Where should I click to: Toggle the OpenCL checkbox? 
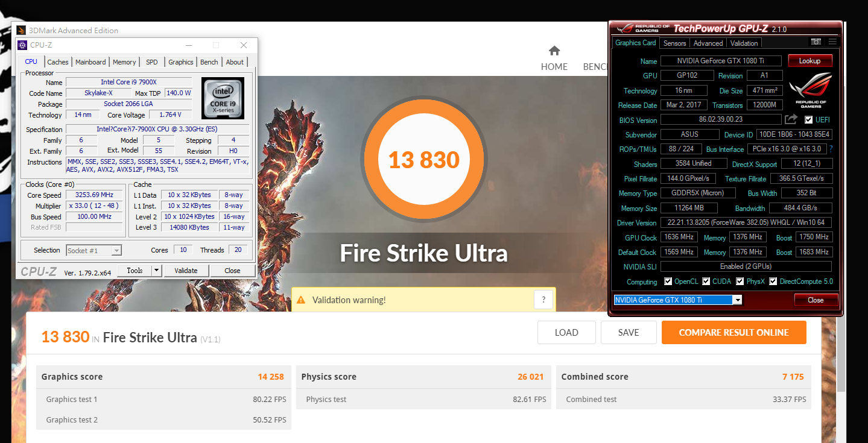click(668, 281)
